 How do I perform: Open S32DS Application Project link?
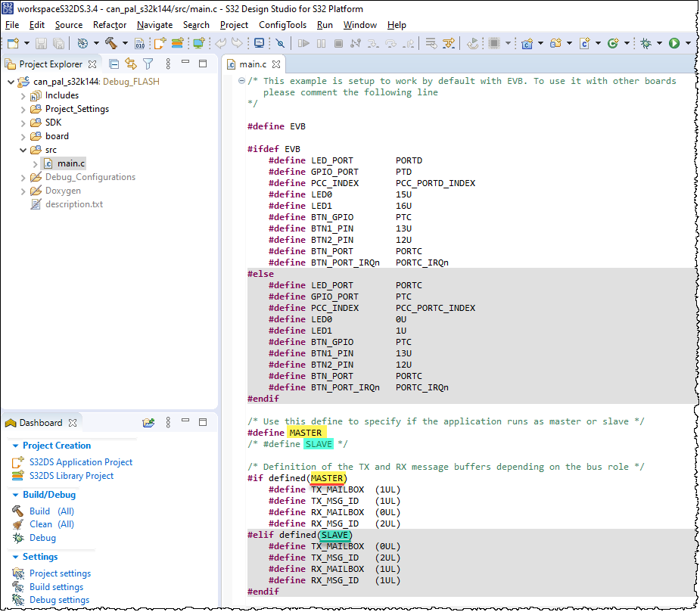pos(80,461)
